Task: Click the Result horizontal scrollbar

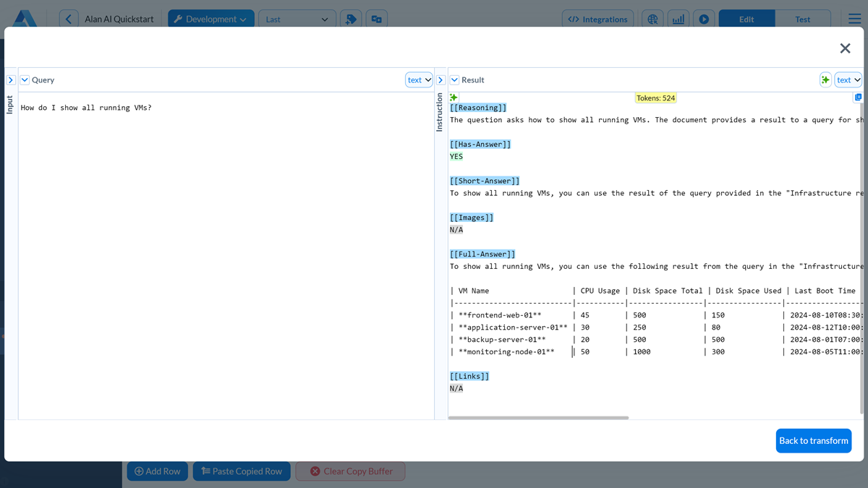Action: click(538, 418)
